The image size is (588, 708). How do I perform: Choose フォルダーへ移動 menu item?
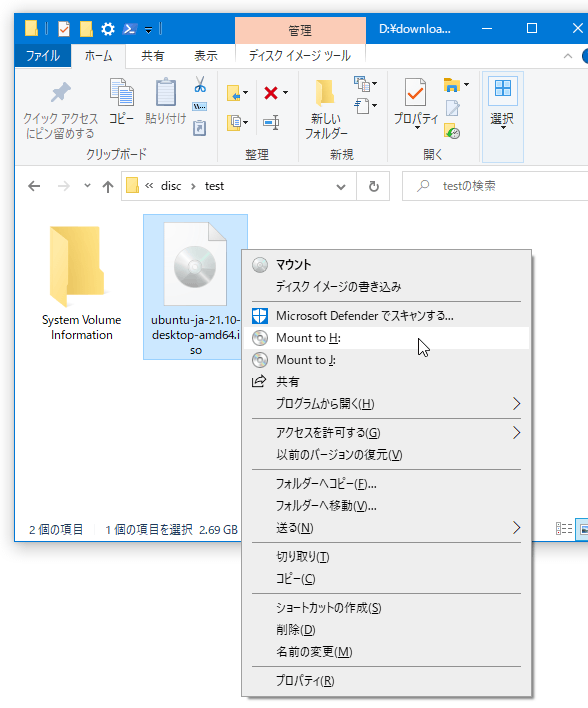pos(386,506)
